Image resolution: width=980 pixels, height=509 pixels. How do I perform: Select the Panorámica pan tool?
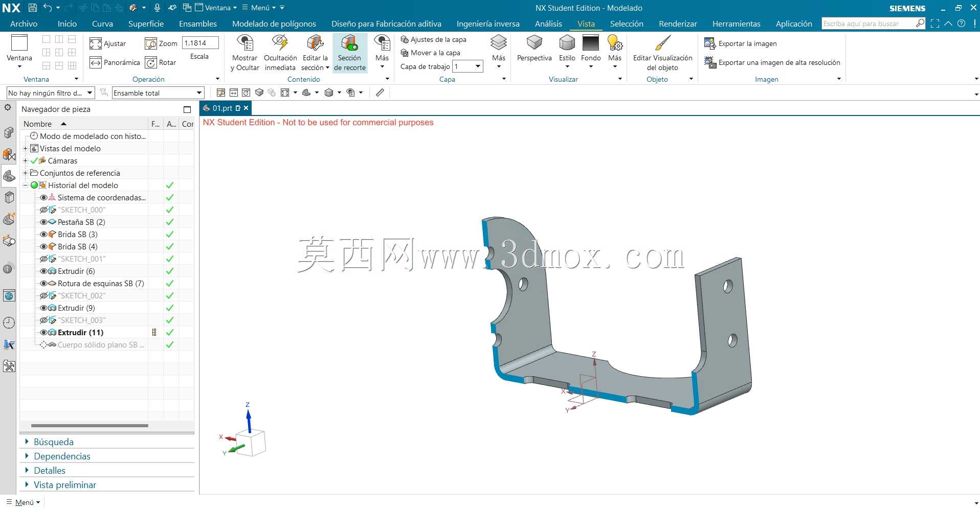[115, 62]
